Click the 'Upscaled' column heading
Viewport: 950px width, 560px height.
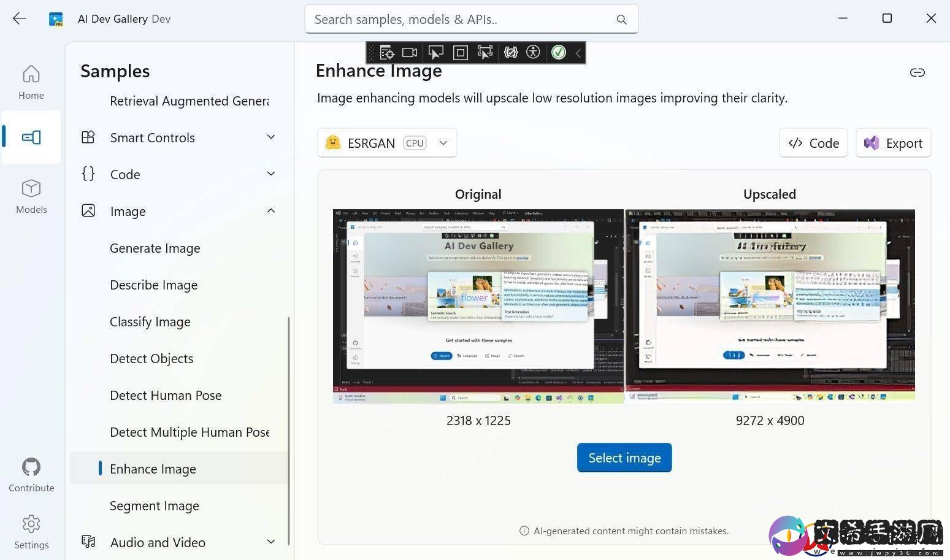click(x=770, y=194)
